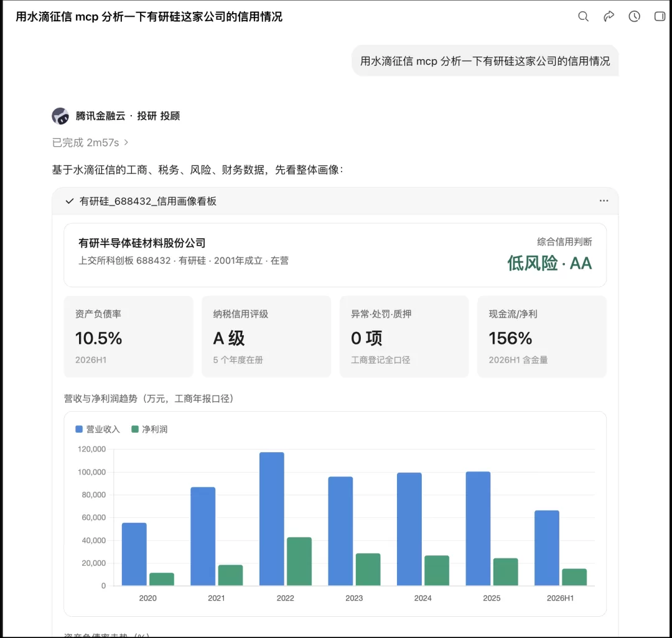Open the history clock icon
The image size is (672, 638).
click(x=634, y=17)
